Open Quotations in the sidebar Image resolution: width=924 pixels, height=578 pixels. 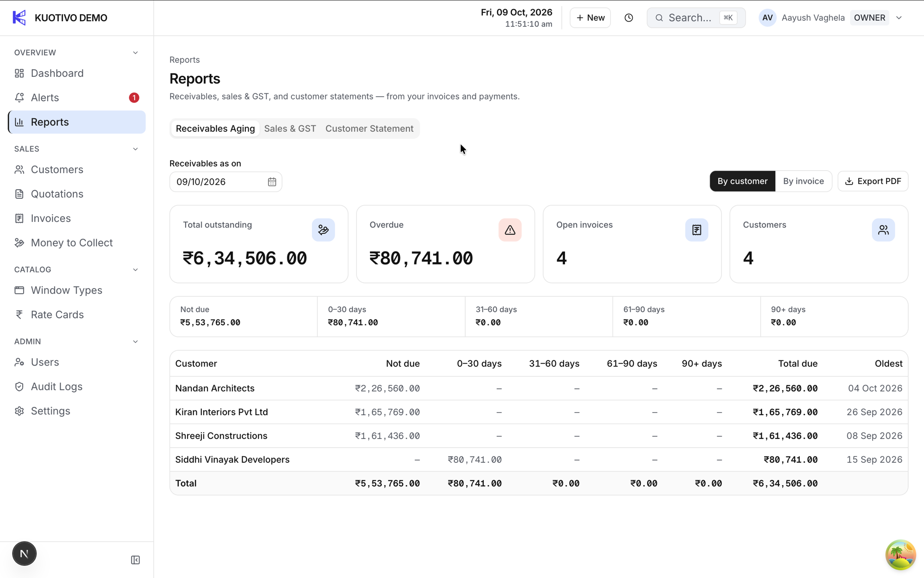point(77,194)
